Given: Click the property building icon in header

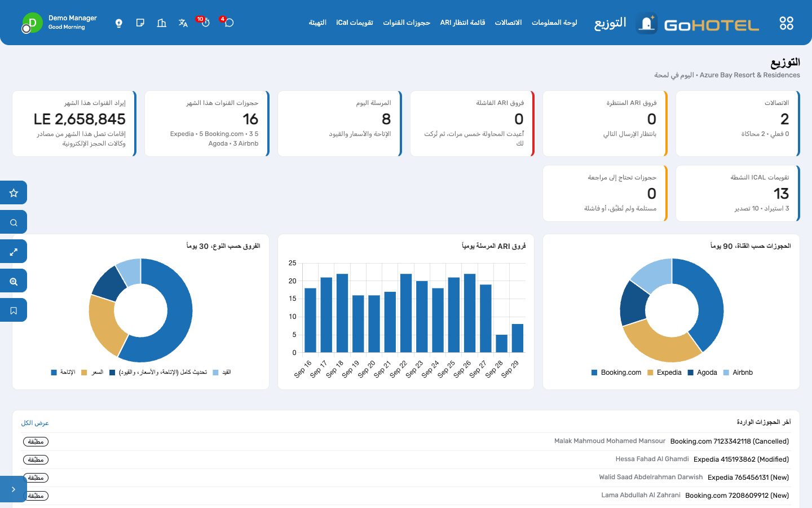Looking at the screenshot, I should click(x=162, y=23).
